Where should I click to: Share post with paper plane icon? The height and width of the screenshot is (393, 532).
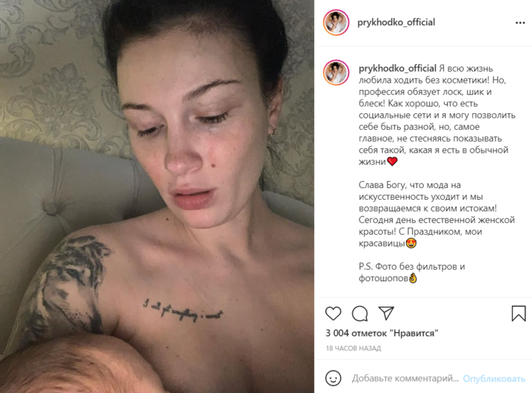point(386,313)
